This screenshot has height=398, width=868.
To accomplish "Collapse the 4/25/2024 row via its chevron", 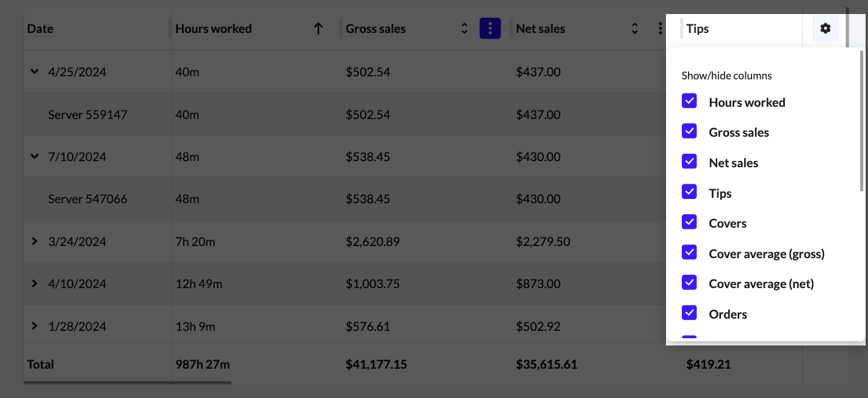I will coord(34,71).
